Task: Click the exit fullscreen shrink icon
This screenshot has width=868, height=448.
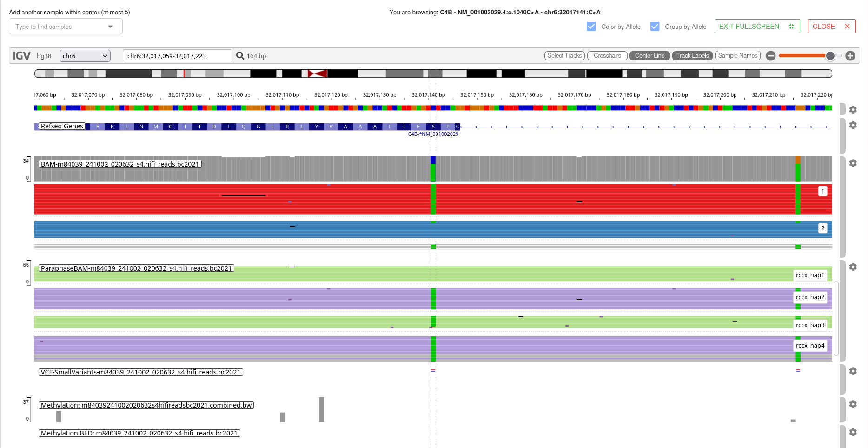Action: click(x=791, y=27)
